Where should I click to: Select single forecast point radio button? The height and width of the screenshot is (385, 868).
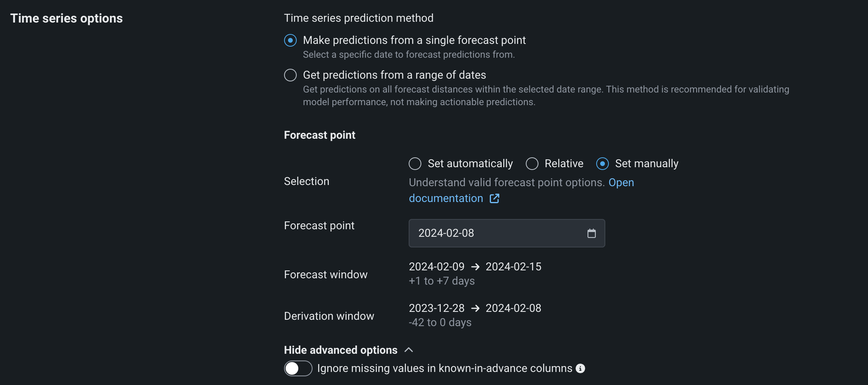click(x=290, y=40)
